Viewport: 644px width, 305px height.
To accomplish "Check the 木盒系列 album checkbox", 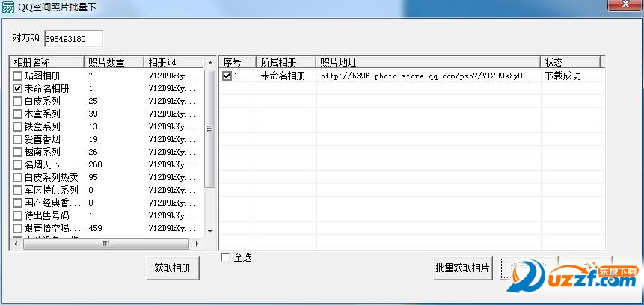I will (17, 114).
